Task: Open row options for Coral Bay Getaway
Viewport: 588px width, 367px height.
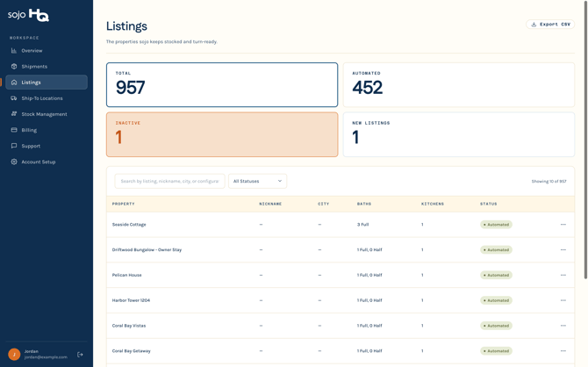Action: tap(563, 351)
